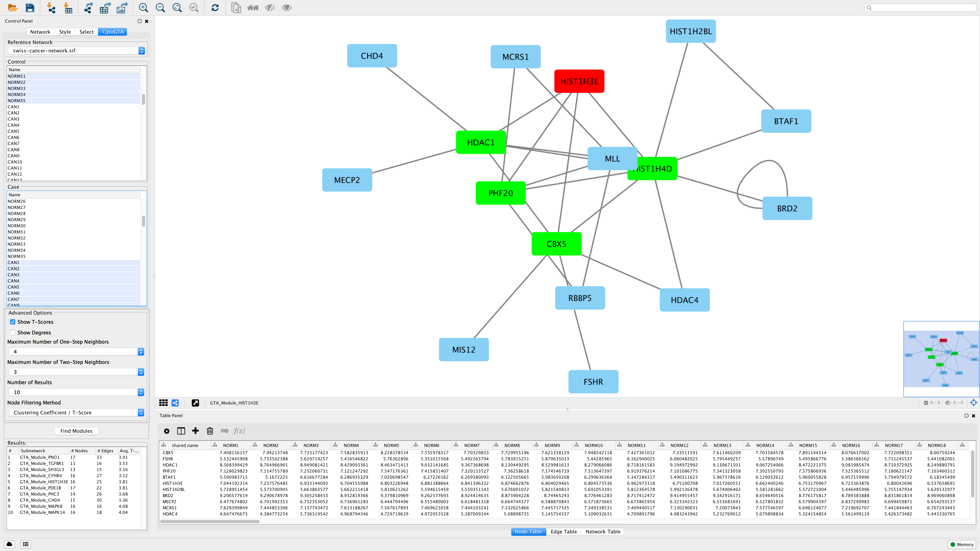Screen dimensions: 980x551
Task: Delete a column using the trash icon
Action: 210,431
